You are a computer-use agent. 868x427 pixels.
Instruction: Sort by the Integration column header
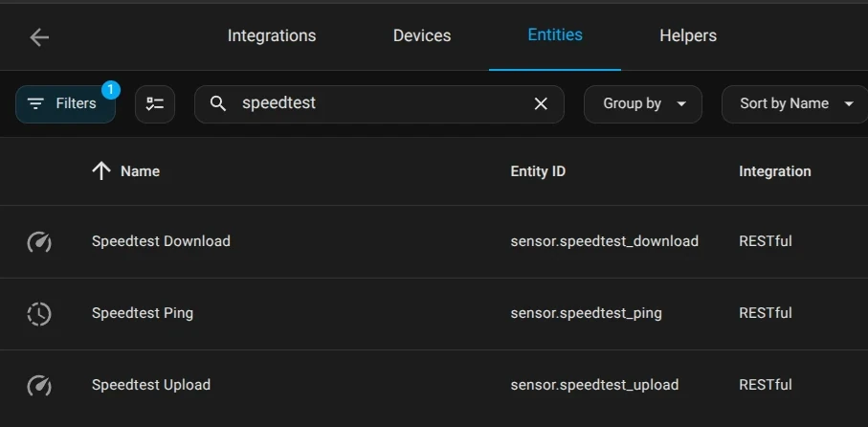(774, 172)
